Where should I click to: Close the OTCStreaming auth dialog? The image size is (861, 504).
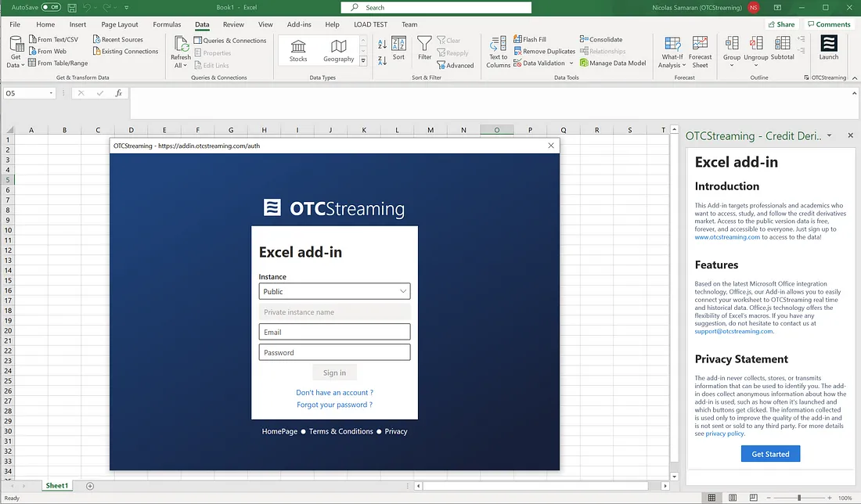551,146
